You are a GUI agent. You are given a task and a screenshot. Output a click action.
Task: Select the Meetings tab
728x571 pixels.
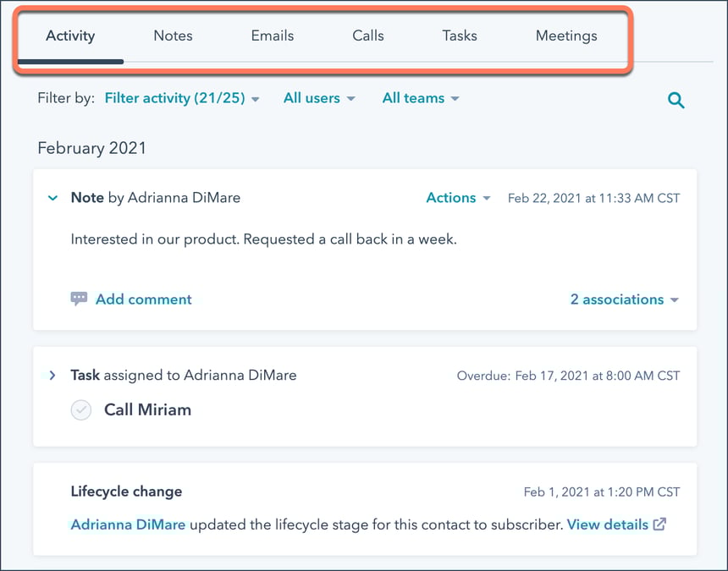click(x=566, y=36)
